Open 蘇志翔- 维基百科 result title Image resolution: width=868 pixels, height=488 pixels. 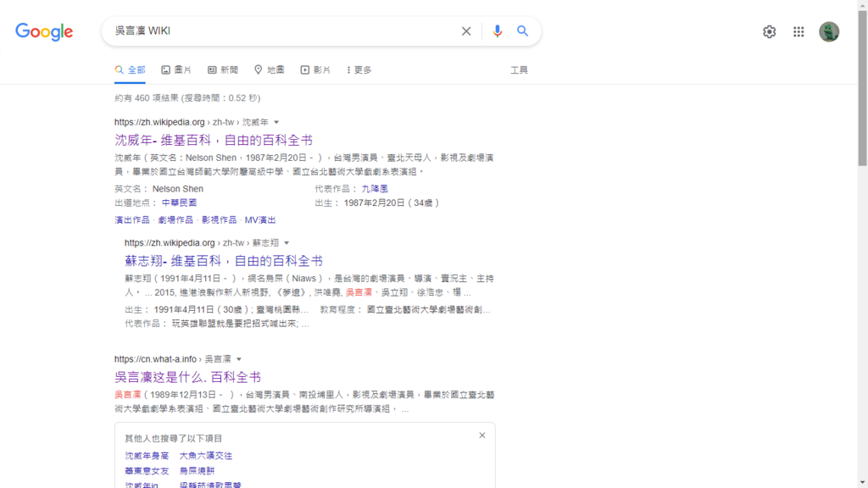[x=224, y=261]
